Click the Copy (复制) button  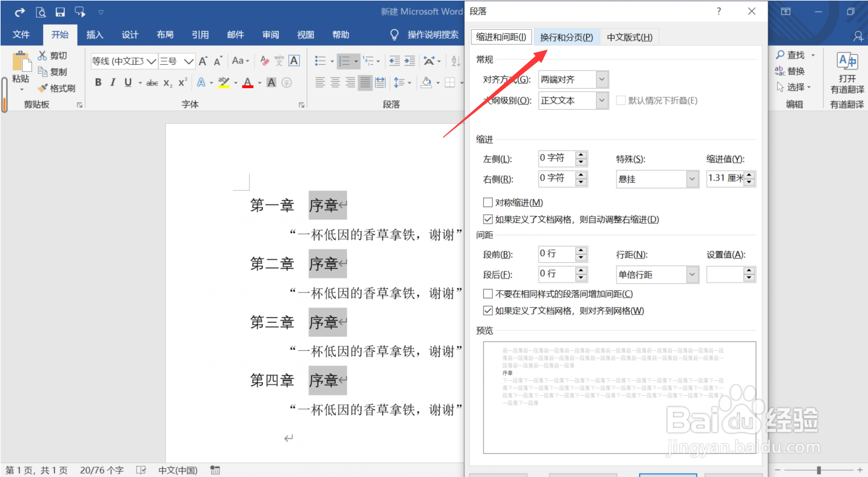(52, 72)
